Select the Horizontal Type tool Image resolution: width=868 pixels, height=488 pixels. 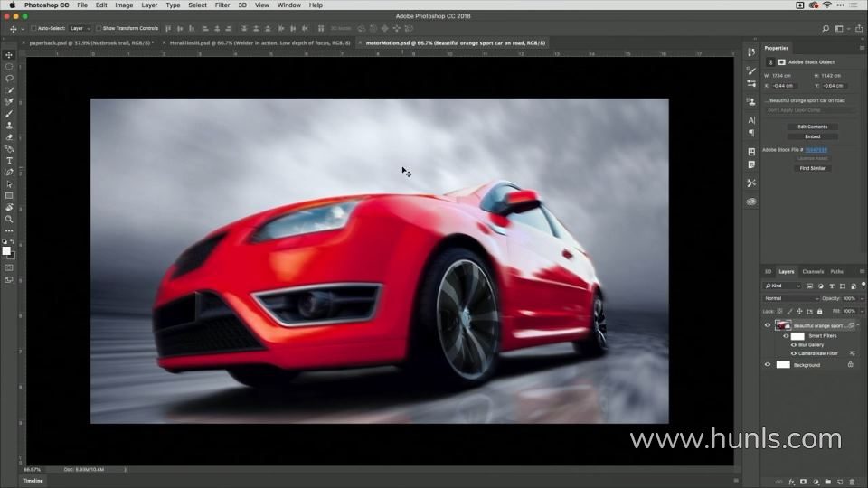point(9,161)
